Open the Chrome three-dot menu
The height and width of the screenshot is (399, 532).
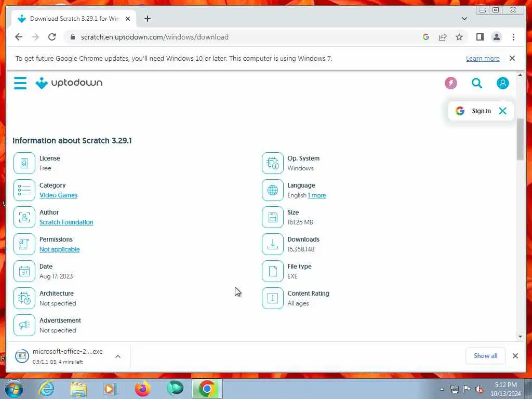click(x=513, y=37)
